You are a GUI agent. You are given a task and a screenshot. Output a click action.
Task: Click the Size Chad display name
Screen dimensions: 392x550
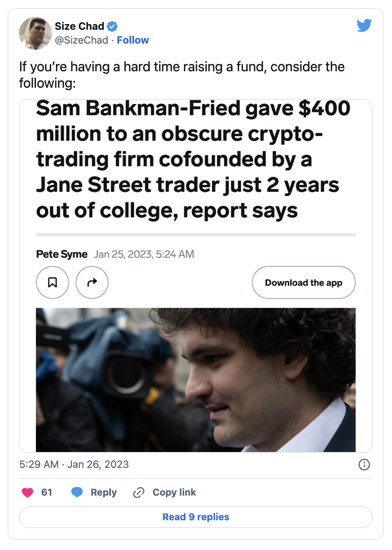(x=80, y=26)
